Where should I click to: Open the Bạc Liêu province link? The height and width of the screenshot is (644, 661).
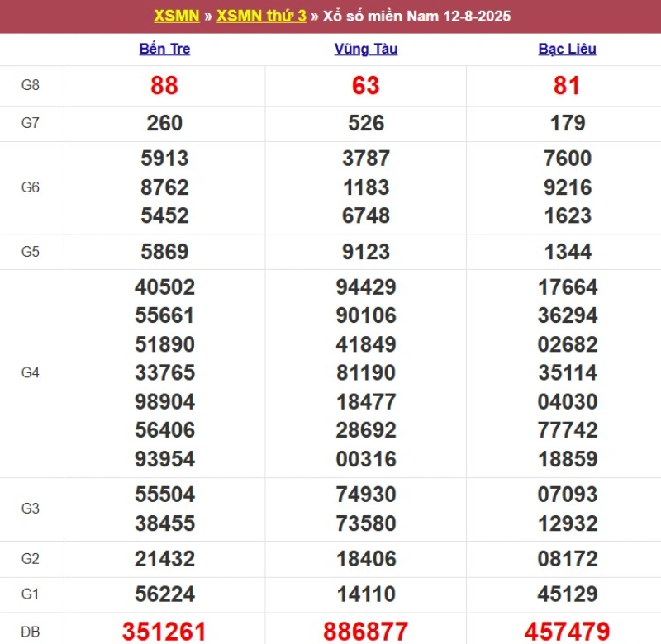(x=568, y=49)
